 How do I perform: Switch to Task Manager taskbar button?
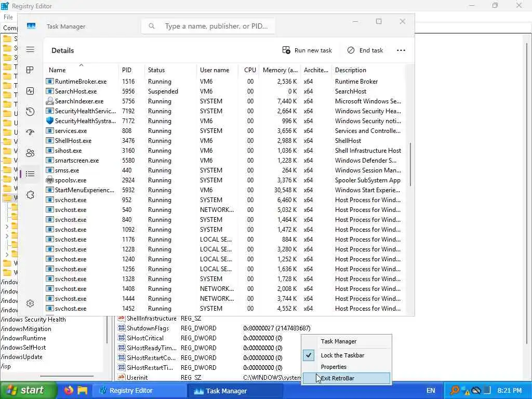234,391
